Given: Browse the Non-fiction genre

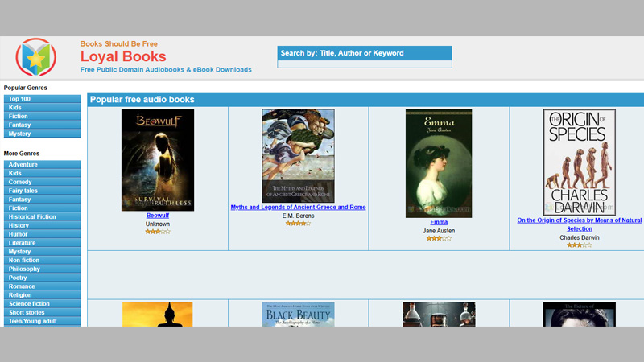Looking at the screenshot, I should (x=43, y=260).
